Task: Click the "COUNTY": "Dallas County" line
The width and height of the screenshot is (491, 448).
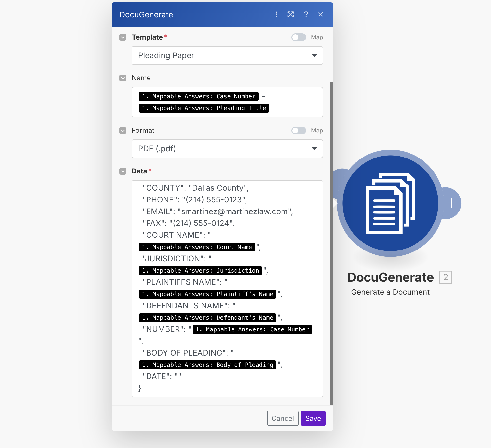Action: coord(196,188)
